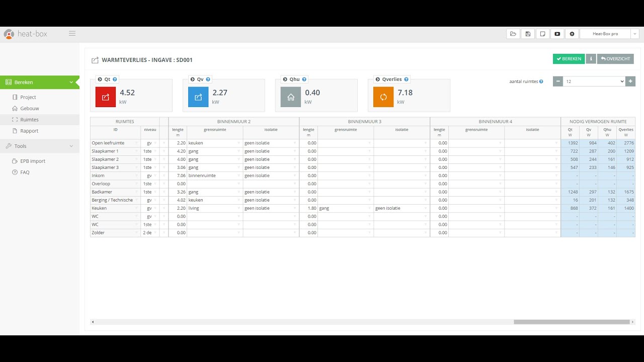Image resolution: width=644 pixels, height=362 pixels.
Task: Click 'Berging / Technische' room ID cell
Action: 115,200
